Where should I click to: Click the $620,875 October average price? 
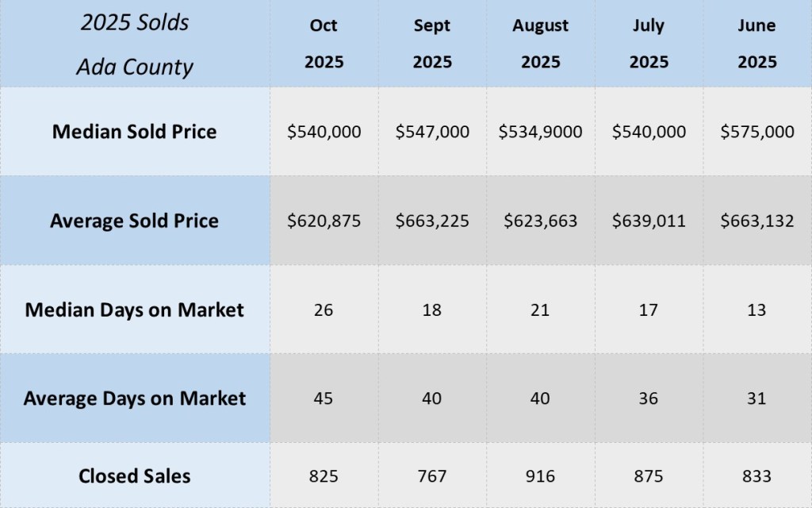(324, 221)
